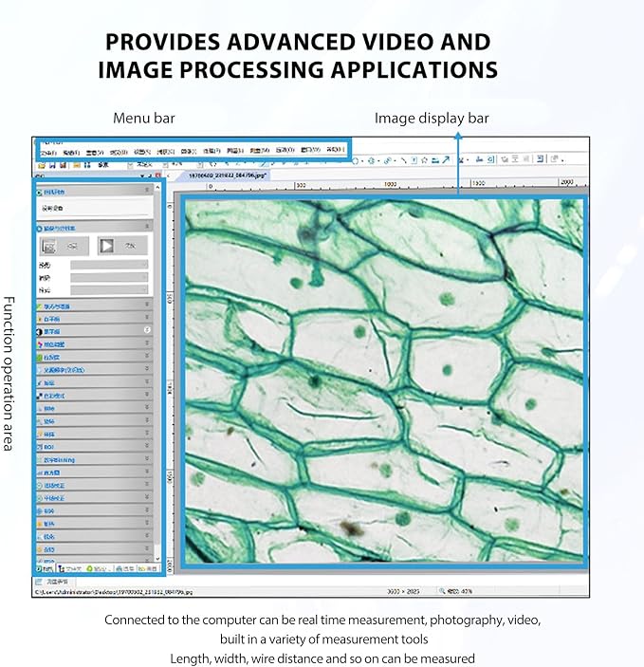Select the jpg image document tab
644x667 pixels.
click(x=227, y=176)
